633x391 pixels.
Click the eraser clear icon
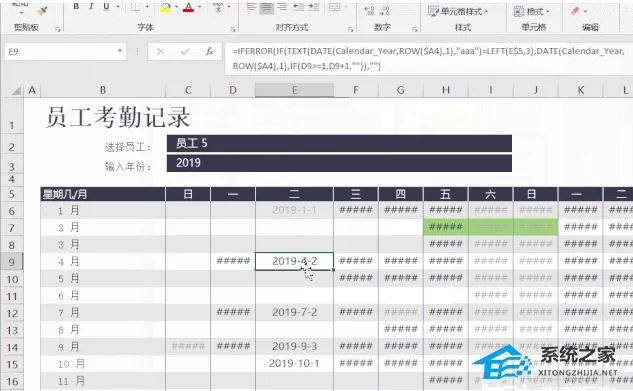575,11
